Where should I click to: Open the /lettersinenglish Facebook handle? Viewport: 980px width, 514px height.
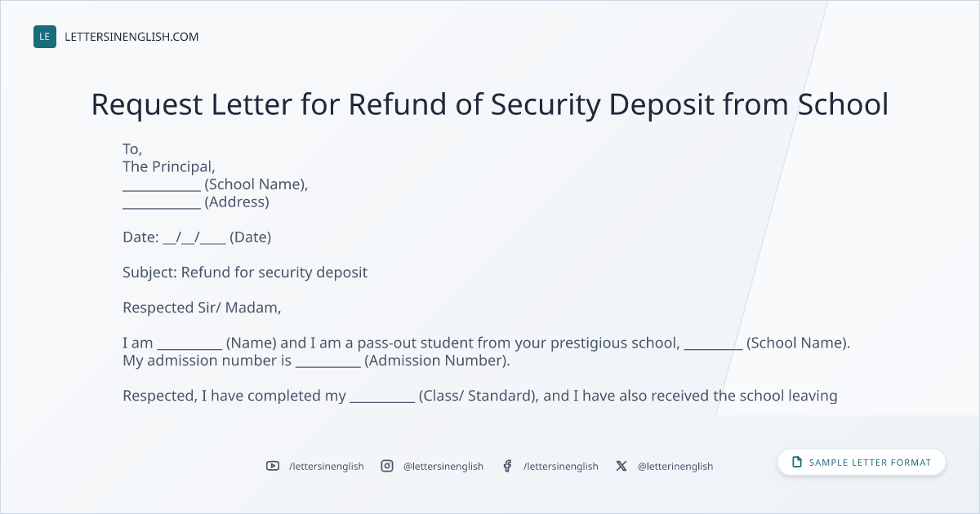point(561,466)
